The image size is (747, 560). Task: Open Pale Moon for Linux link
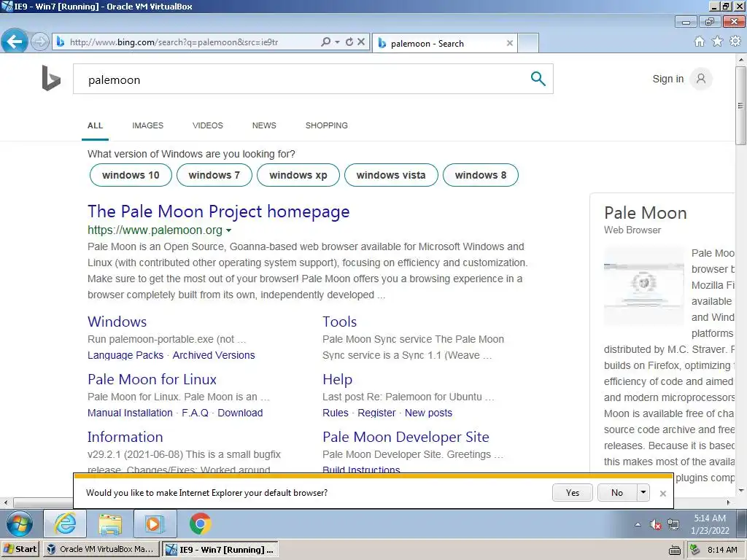pos(152,379)
